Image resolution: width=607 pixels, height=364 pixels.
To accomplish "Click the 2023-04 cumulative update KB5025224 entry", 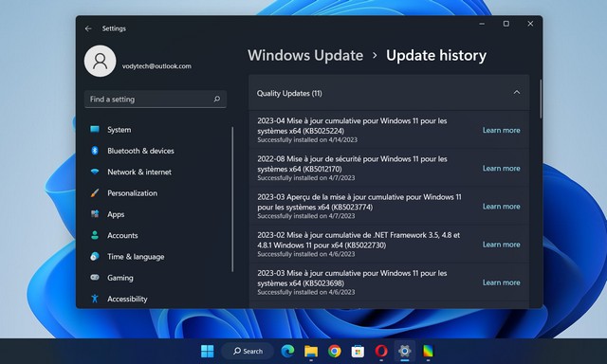I will pyautogui.click(x=389, y=130).
